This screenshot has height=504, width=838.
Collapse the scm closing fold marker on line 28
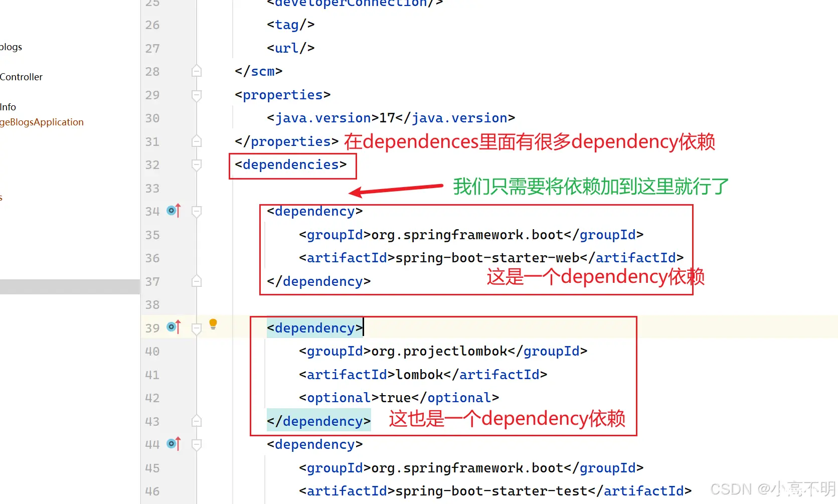[x=197, y=71]
